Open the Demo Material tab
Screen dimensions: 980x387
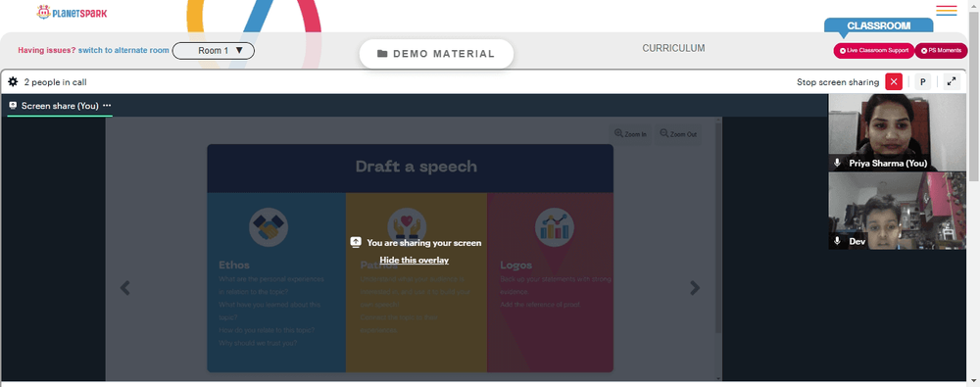pos(436,54)
